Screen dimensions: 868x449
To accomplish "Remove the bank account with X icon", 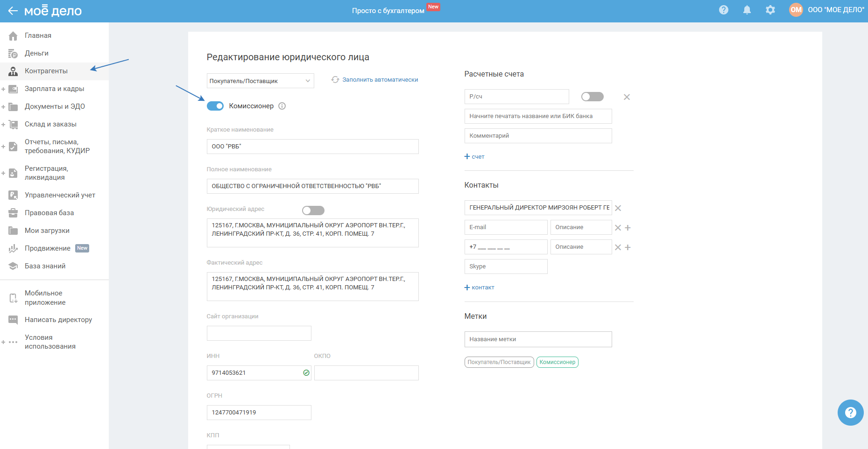I will coord(627,97).
